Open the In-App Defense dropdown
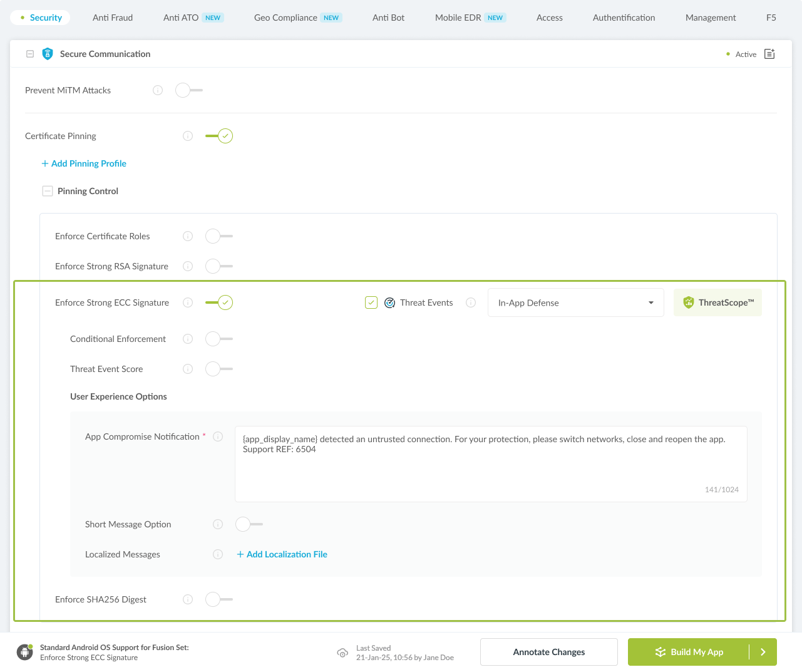 click(x=575, y=302)
